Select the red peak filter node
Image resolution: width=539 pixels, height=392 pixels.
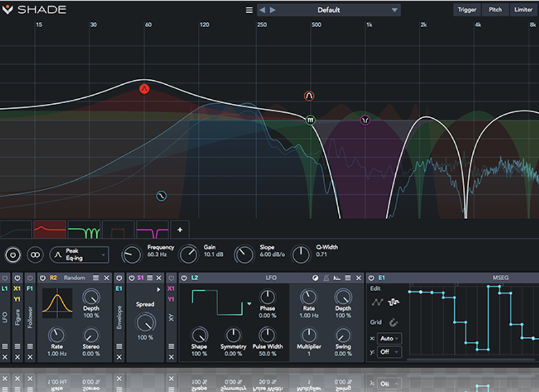click(x=144, y=89)
